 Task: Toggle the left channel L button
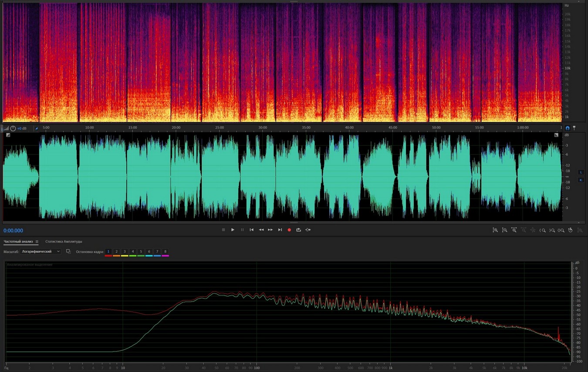pos(581,172)
